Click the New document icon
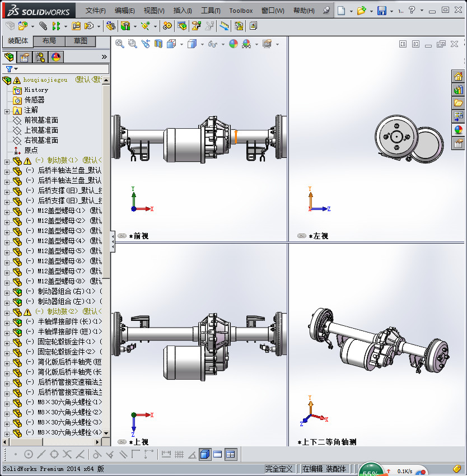 click(342, 11)
